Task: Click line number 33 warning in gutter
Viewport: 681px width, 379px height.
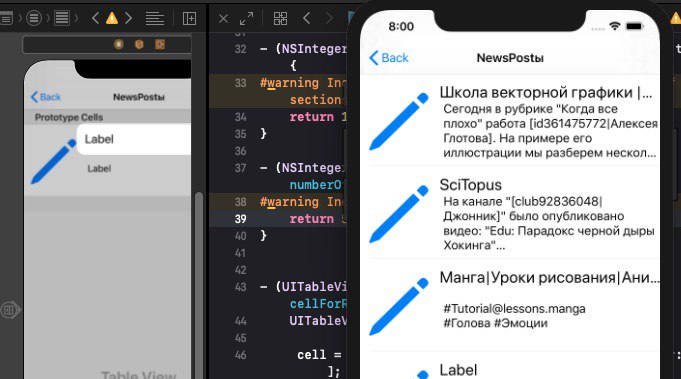Action: point(241,83)
